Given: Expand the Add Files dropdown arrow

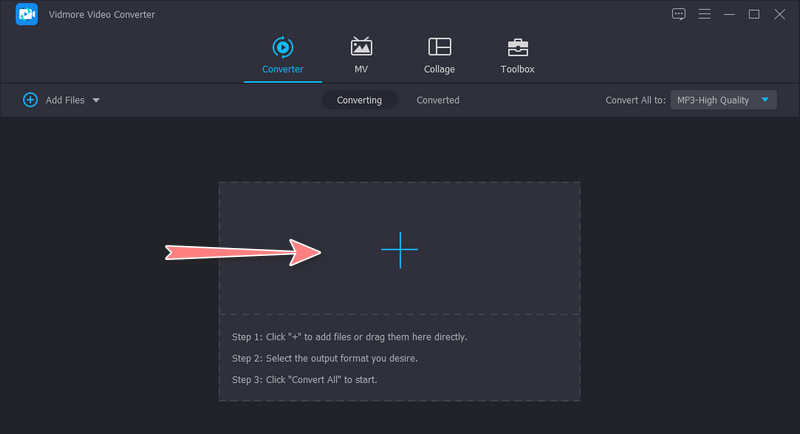Looking at the screenshot, I should (96, 101).
